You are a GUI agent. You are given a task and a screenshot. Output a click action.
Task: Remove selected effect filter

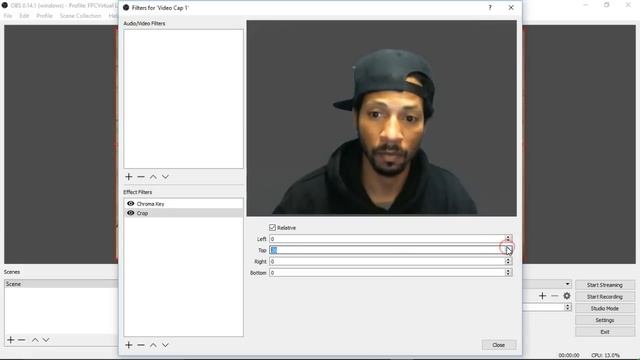[141, 345]
